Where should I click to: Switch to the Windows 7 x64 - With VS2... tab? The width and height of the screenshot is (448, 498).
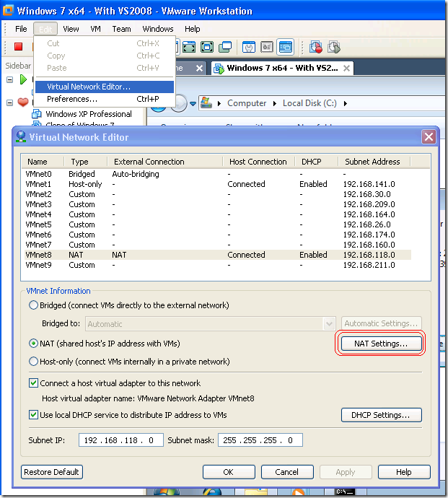click(282, 68)
